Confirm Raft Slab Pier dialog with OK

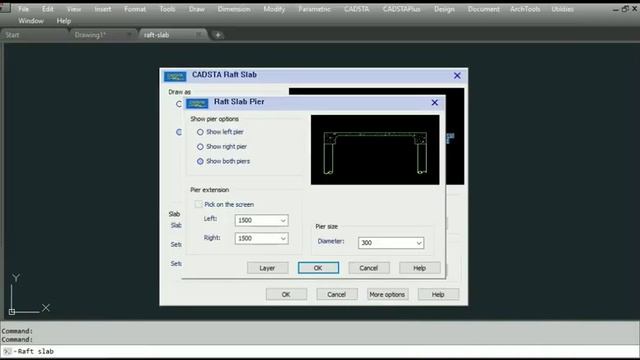pyautogui.click(x=318, y=268)
